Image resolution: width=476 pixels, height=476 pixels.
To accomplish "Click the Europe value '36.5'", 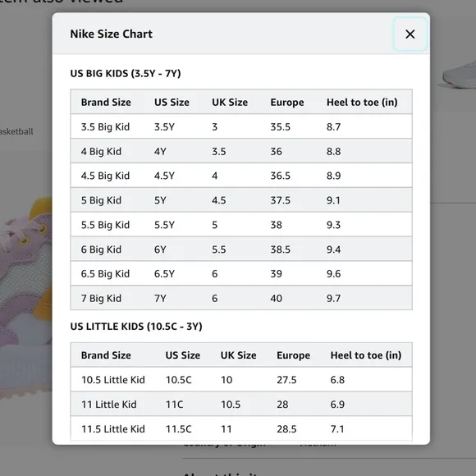I will point(280,176).
